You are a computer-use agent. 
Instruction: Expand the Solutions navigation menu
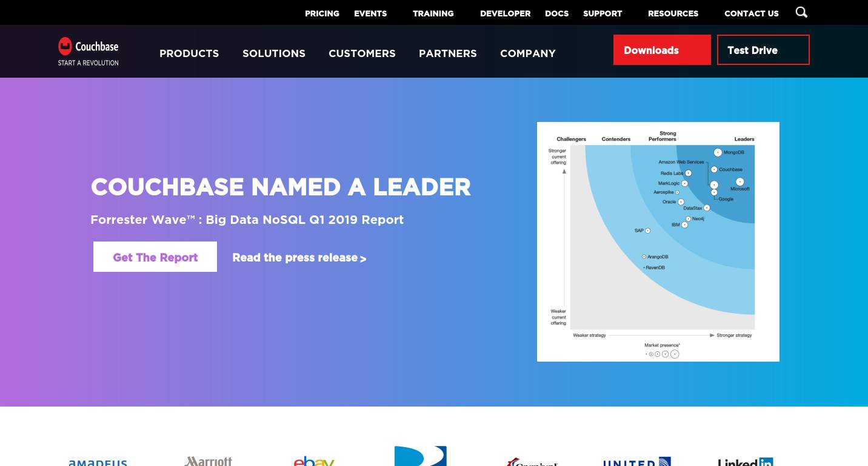click(x=274, y=53)
